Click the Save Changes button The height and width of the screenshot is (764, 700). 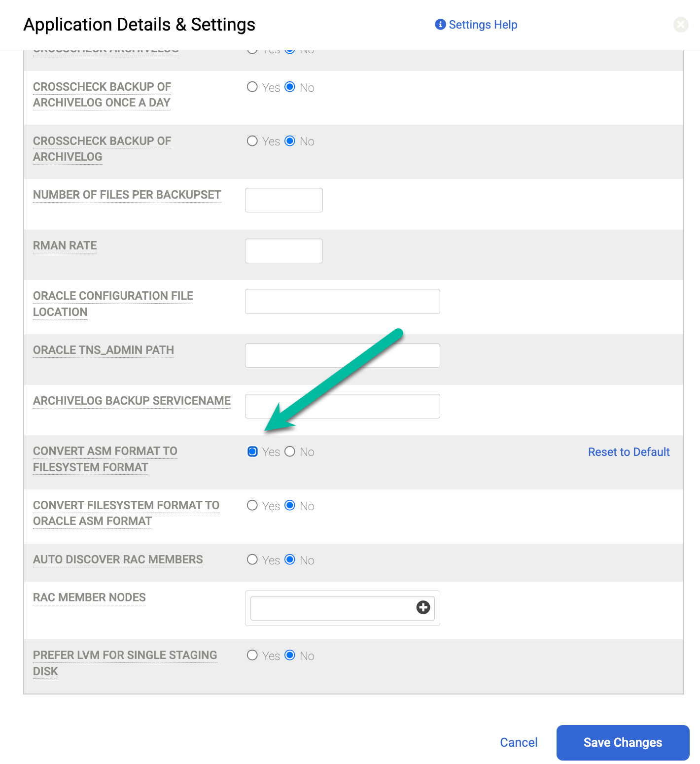623,742
